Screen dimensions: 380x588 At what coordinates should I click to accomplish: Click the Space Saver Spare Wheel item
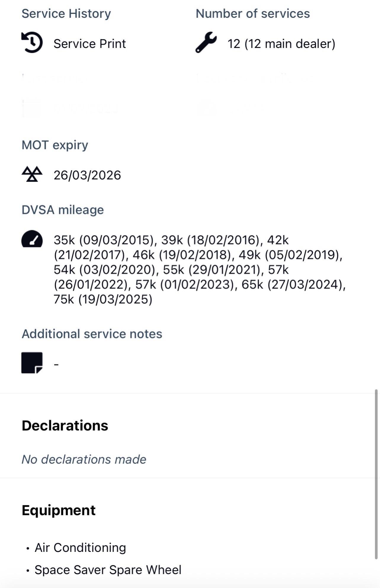[x=108, y=570]
